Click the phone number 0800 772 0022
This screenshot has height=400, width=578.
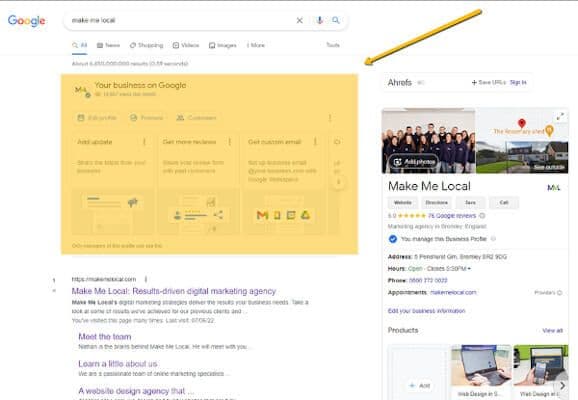[x=428, y=281]
